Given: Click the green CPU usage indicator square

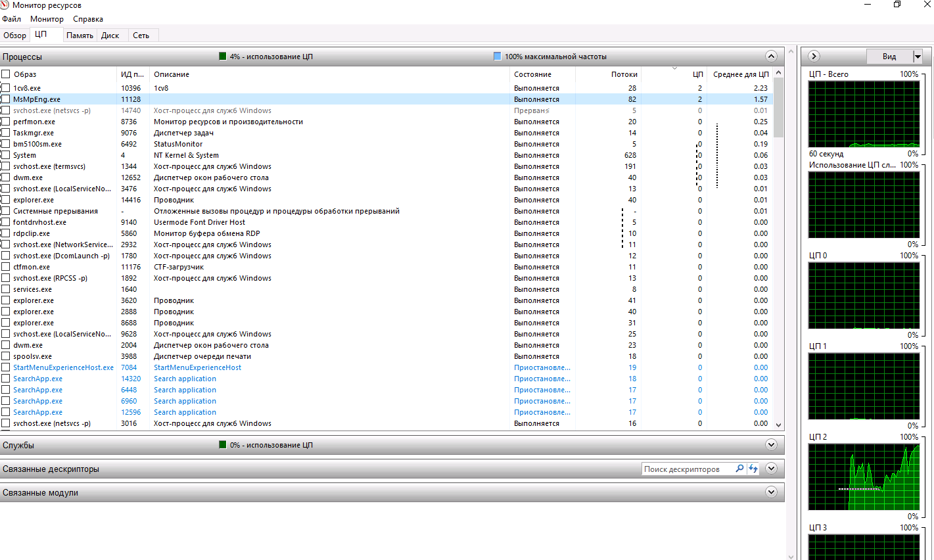Looking at the screenshot, I should 222,57.
